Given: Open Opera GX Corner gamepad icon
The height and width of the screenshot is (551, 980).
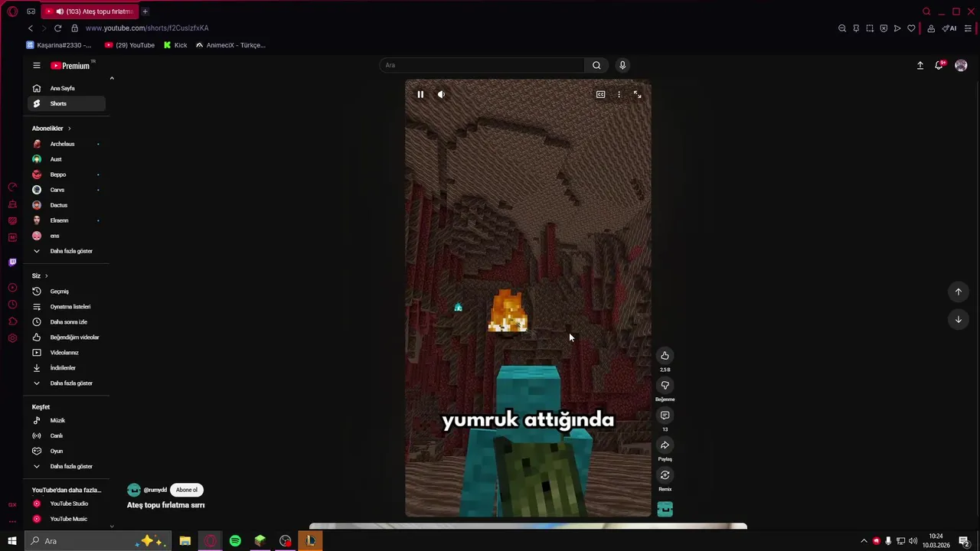Looking at the screenshot, I should pyautogui.click(x=31, y=11).
